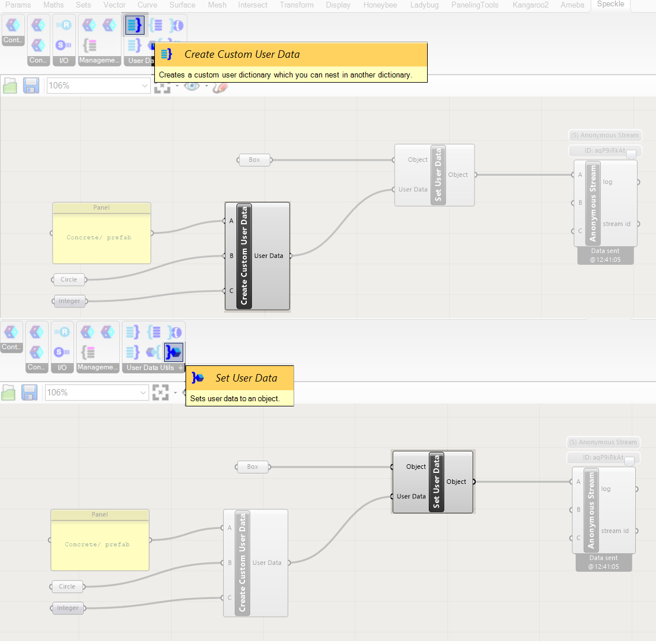Image resolution: width=656 pixels, height=644 pixels.
Task: Click the Integer parameter component
Action: pyautogui.click(x=69, y=301)
